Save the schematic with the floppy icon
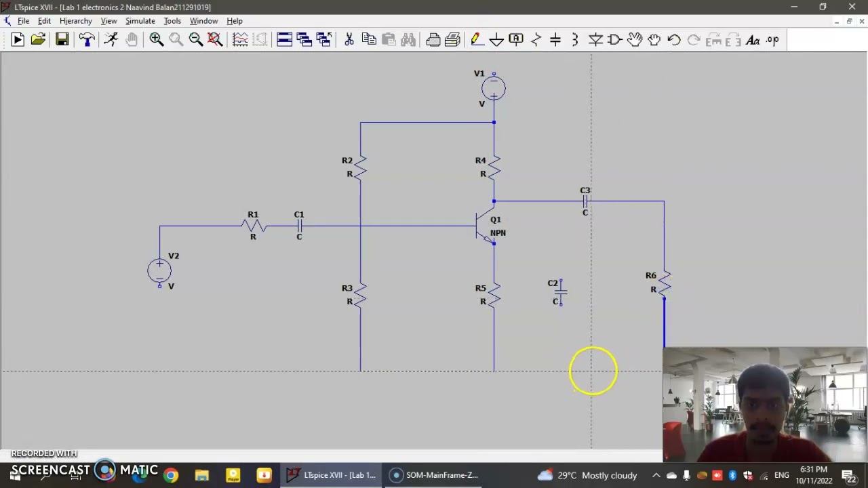Viewport: 868px width, 488px height. (62, 40)
